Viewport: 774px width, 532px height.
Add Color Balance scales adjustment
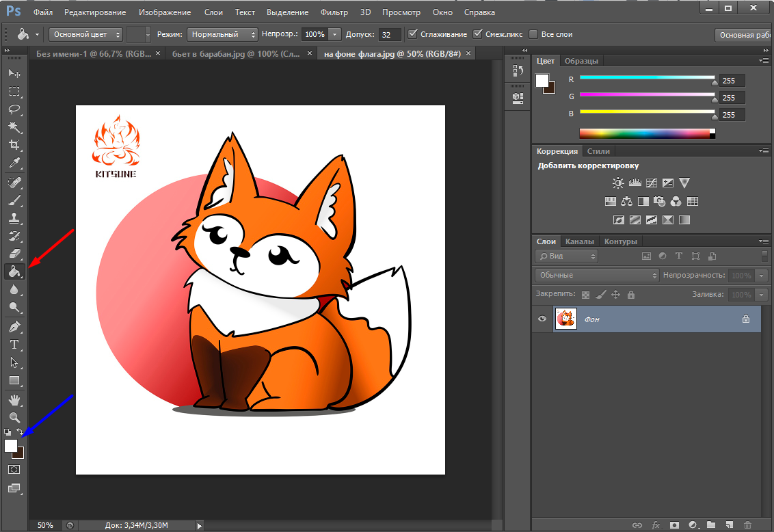click(627, 201)
